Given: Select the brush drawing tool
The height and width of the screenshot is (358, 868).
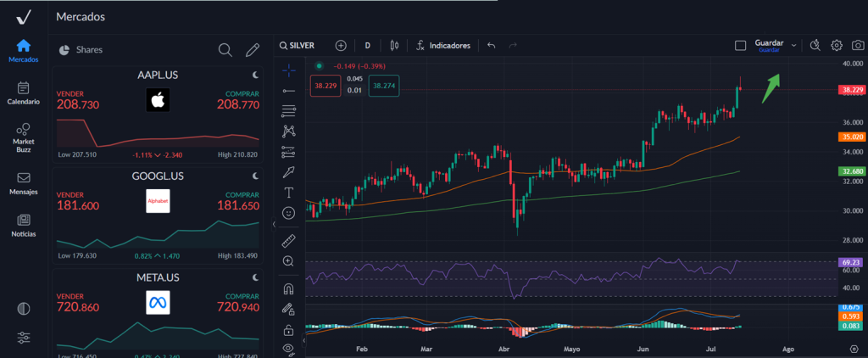Looking at the screenshot, I should pos(288,172).
